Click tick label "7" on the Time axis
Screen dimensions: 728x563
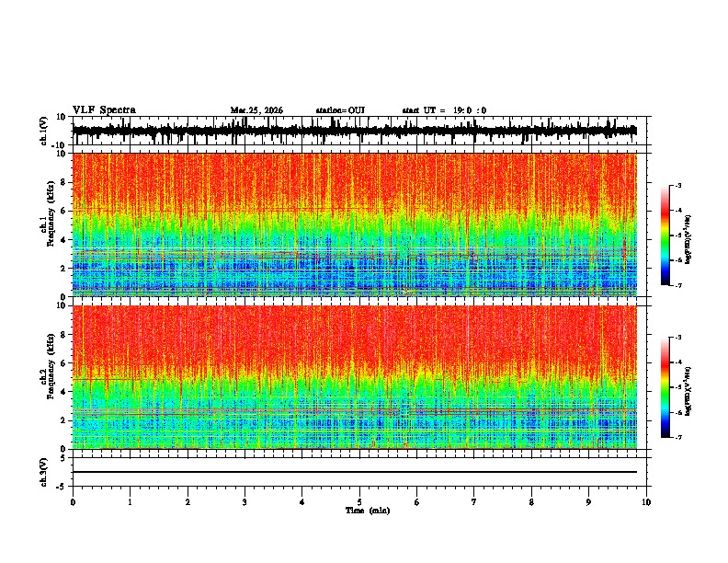pos(474,502)
